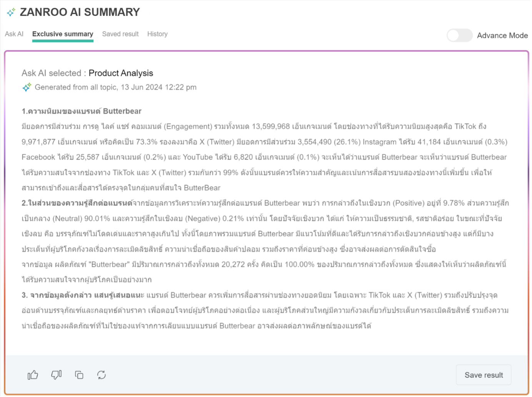This screenshot has width=532, height=397.
Task: Click the bold heading numbered 3
Action: [x=83, y=295]
